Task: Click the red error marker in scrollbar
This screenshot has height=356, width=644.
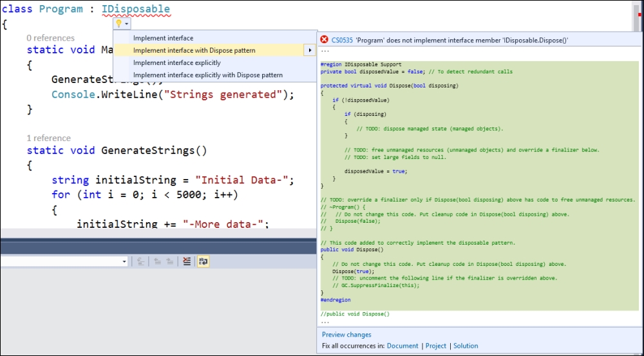Action: pyautogui.click(x=640, y=15)
